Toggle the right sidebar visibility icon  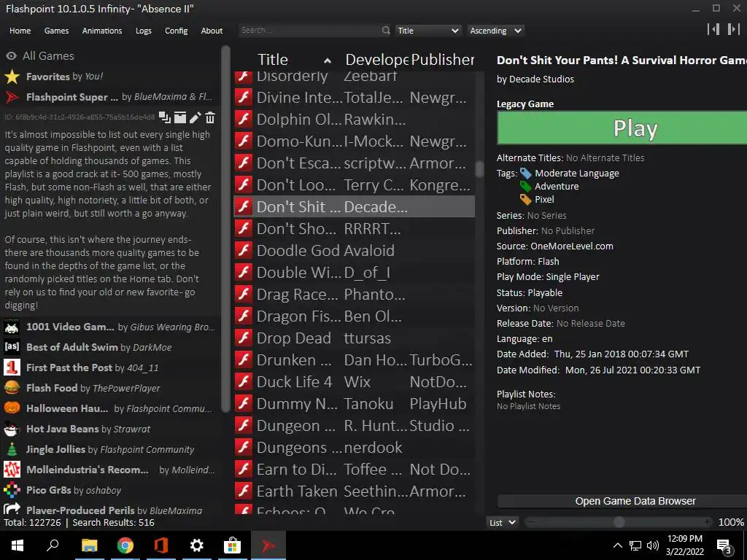pos(733,29)
